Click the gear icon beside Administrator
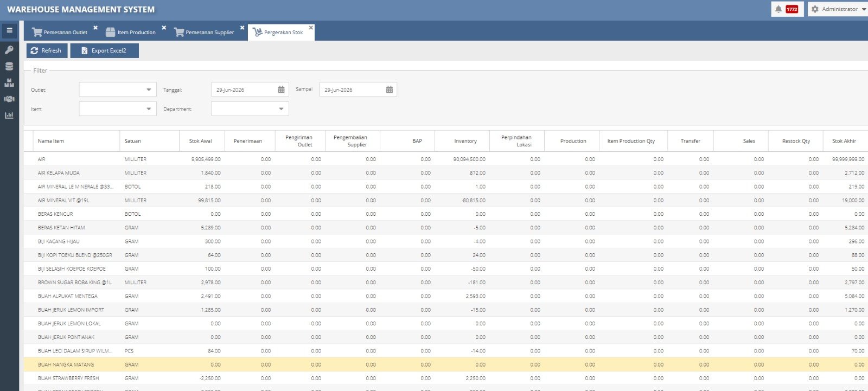The width and height of the screenshot is (868, 391). tap(815, 9)
